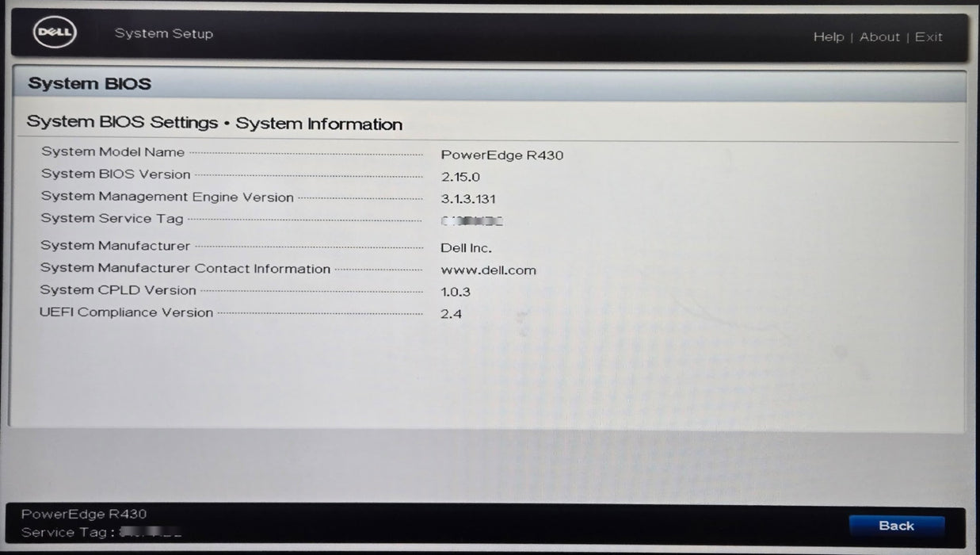Click the Back button
The width and height of the screenshot is (980, 555).
pos(897,526)
